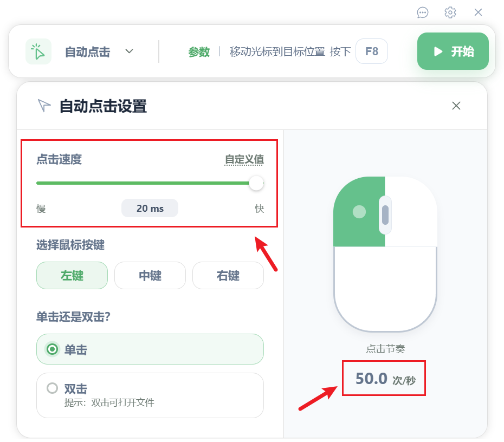The width and height of the screenshot is (504, 442).
Task: Click the 开始 start button
Action: tap(453, 51)
